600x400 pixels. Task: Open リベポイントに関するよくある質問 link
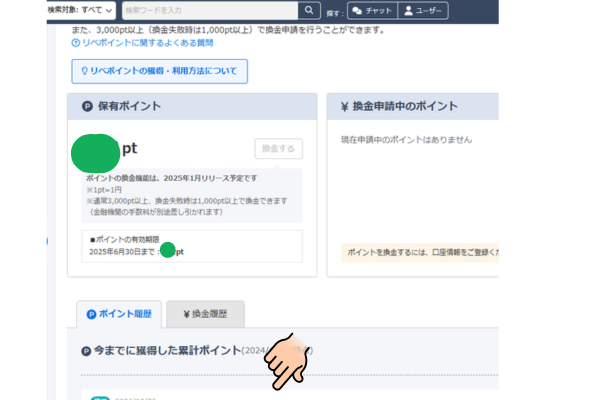pos(147,43)
